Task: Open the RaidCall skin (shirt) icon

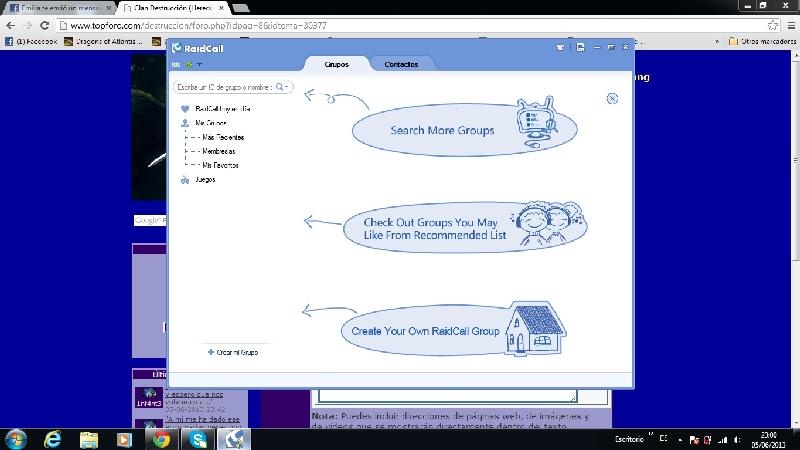Action: [x=560, y=47]
